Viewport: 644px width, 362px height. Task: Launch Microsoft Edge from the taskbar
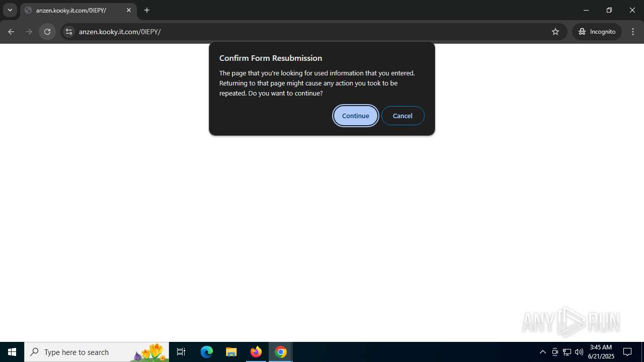pos(207,352)
